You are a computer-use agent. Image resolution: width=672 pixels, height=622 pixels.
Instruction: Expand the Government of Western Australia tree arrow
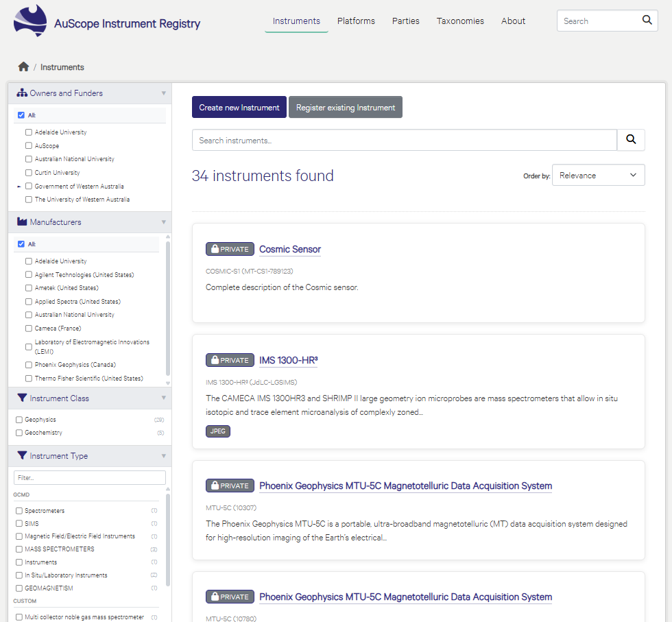tap(19, 187)
